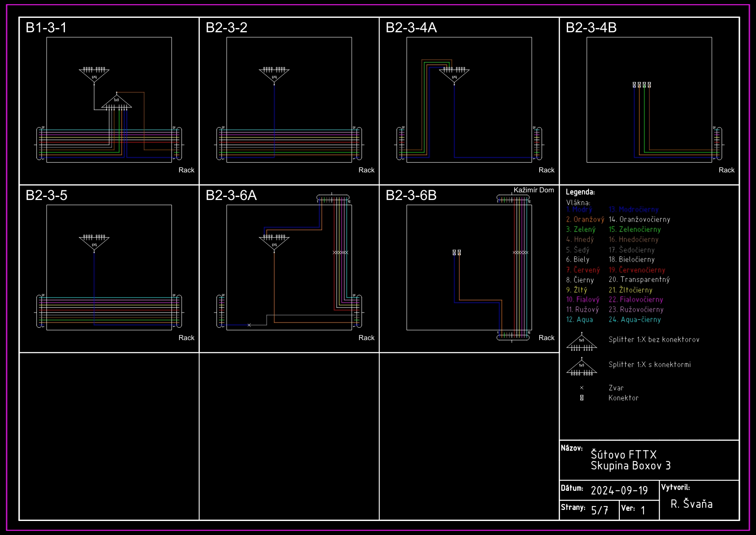Select the four connectors in panel B2-3-4B
Image resolution: width=756 pixels, height=535 pixels.
pyautogui.click(x=641, y=85)
